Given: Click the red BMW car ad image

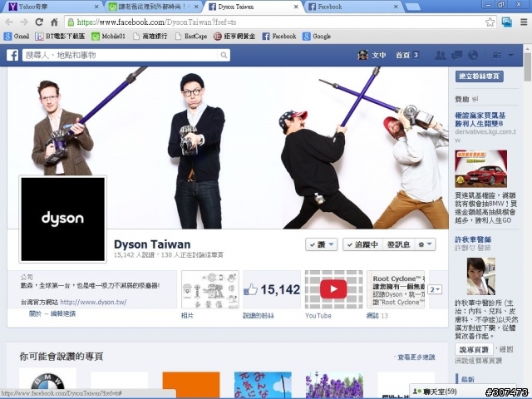Looking at the screenshot, I should 480,169.
